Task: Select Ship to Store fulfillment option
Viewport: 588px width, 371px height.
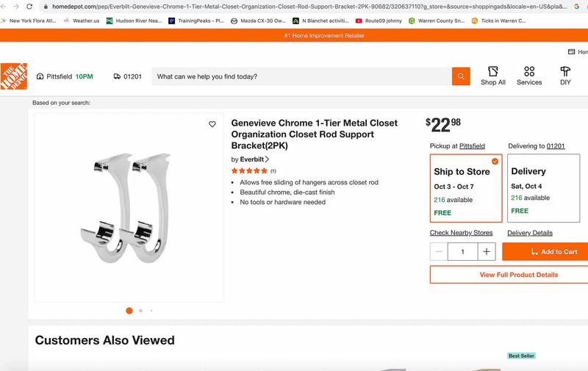Action: [466, 188]
